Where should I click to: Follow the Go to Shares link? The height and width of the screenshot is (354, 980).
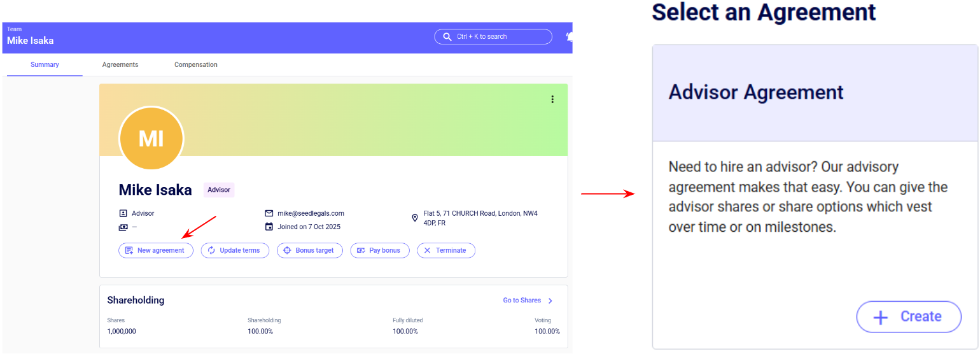click(x=522, y=301)
